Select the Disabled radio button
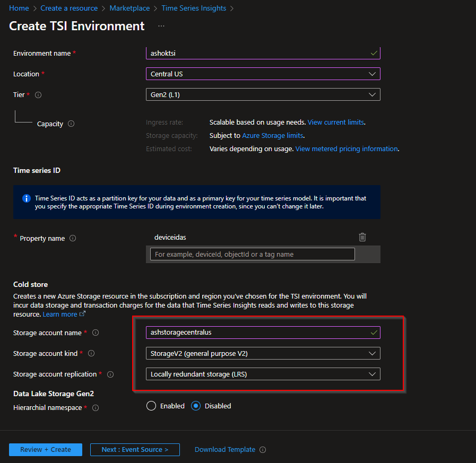Viewport: 476px width, 463px height. click(196, 406)
